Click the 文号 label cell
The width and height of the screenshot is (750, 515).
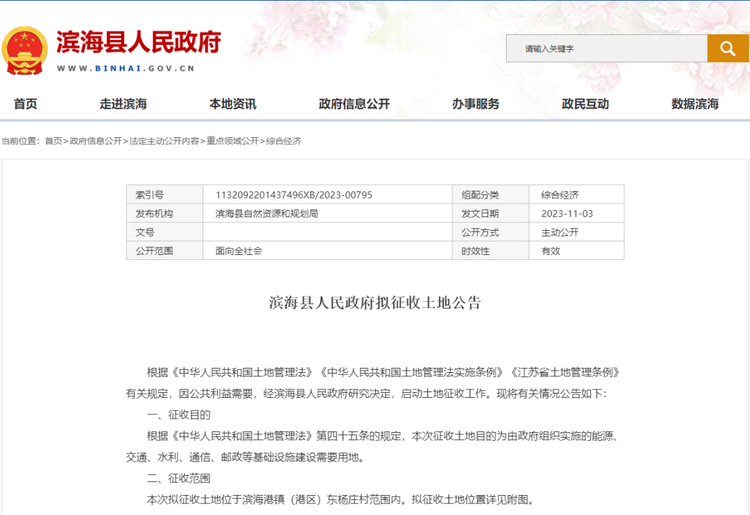coord(165,232)
